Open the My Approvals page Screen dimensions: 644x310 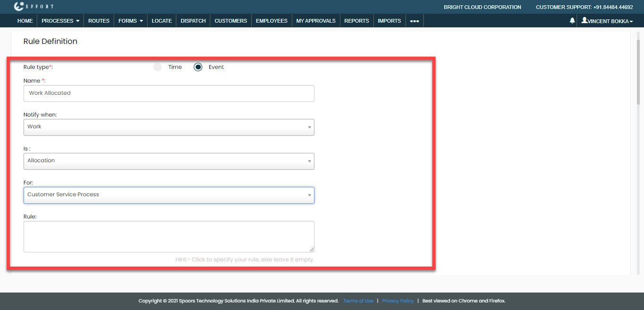click(316, 21)
